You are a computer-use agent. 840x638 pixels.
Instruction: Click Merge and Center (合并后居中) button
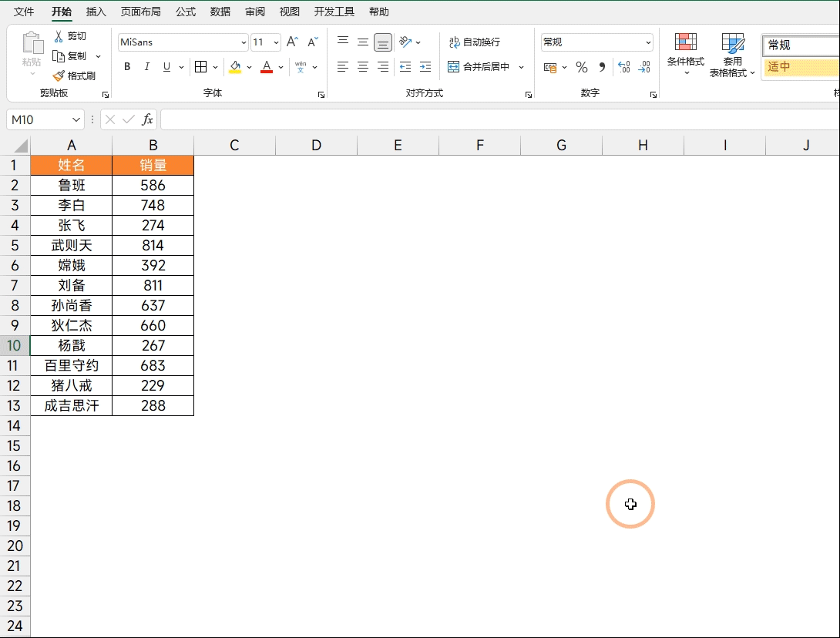click(x=479, y=67)
